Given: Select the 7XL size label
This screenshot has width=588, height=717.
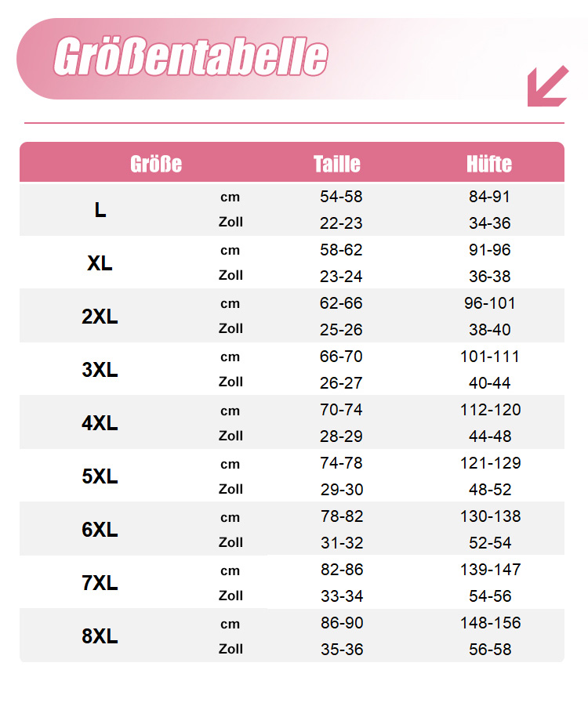Looking at the screenshot, I should (x=100, y=583).
